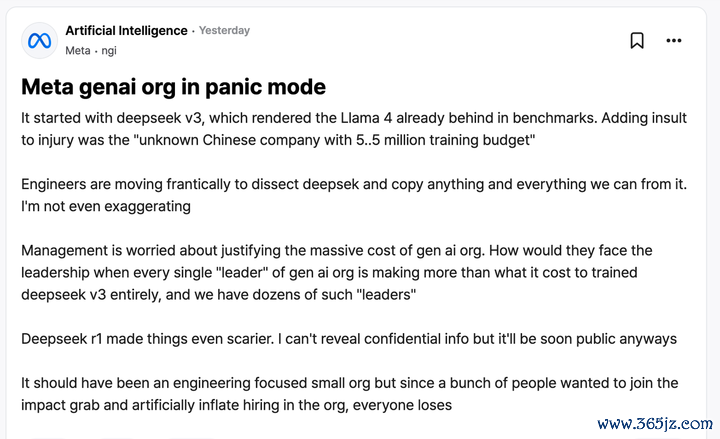This screenshot has height=439, width=720.
Task: Click the paragraph starting "It should have been"
Action: pyautogui.click(x=349, y=394)
